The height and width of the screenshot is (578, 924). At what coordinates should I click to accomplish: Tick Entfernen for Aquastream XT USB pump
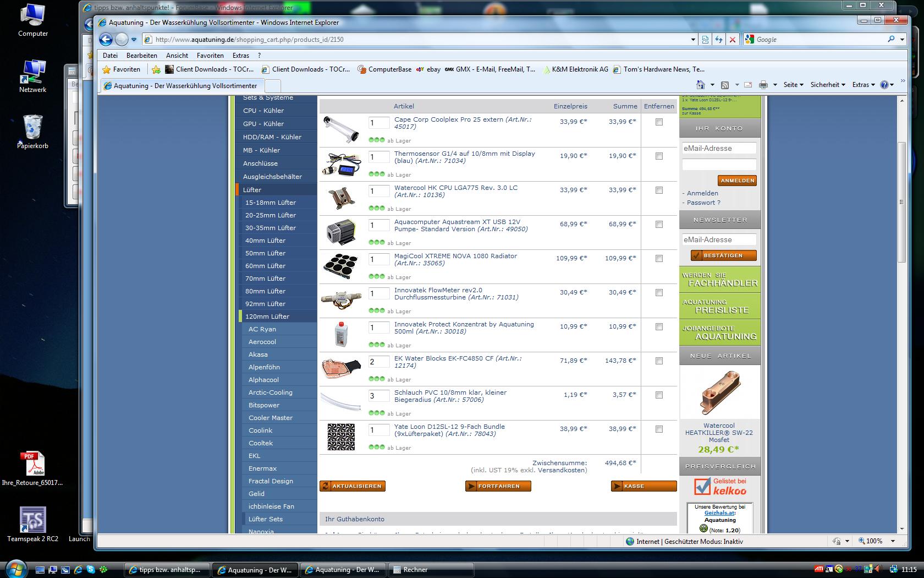pyautogui.click(x=659, y=225)
